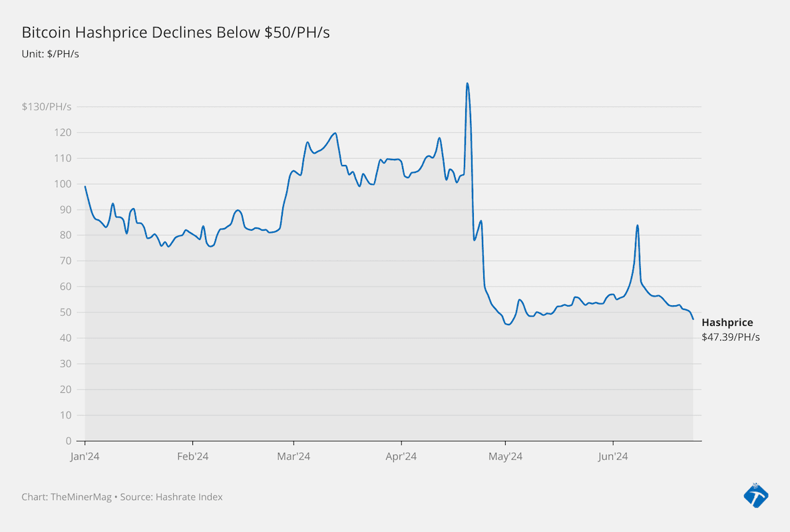
Task: Click TheMinerMag pickaxe logo icon
Action: tap(755, 495)
